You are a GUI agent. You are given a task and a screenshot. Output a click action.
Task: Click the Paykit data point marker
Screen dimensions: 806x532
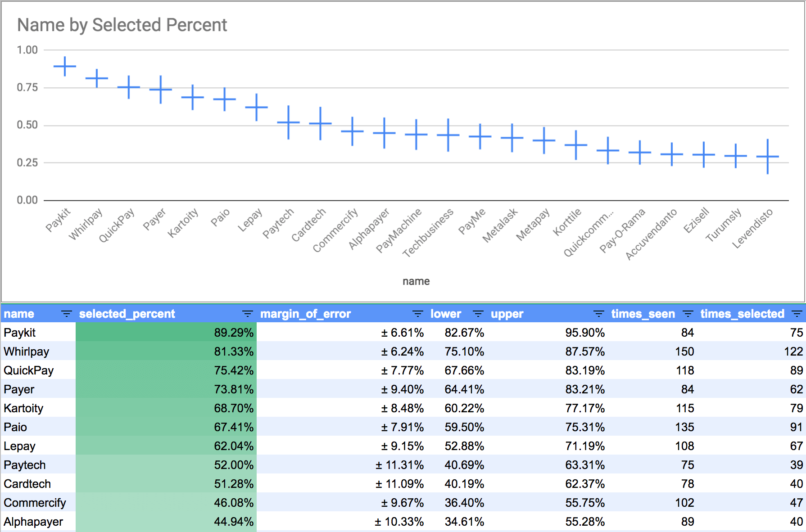click(x=65, y=66)
